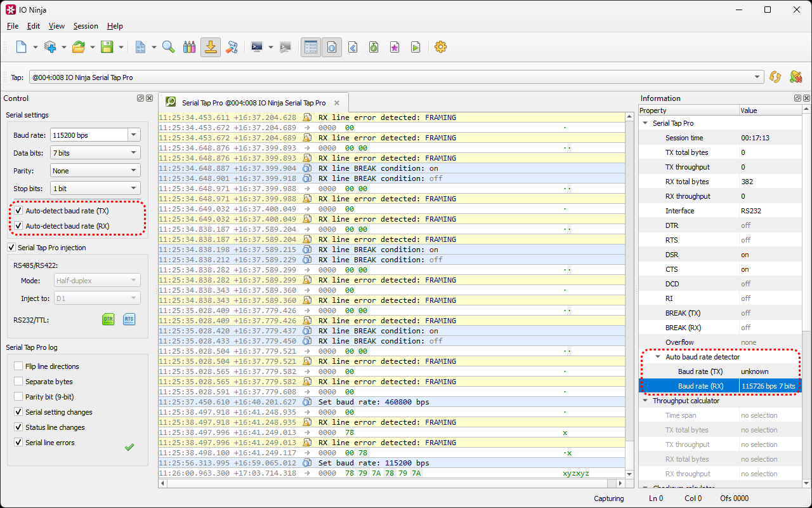Image resolution: width=812 pixels, height=508 pixels.
Task: Click the colored markers highlighter icon
Action: (189, 47)
